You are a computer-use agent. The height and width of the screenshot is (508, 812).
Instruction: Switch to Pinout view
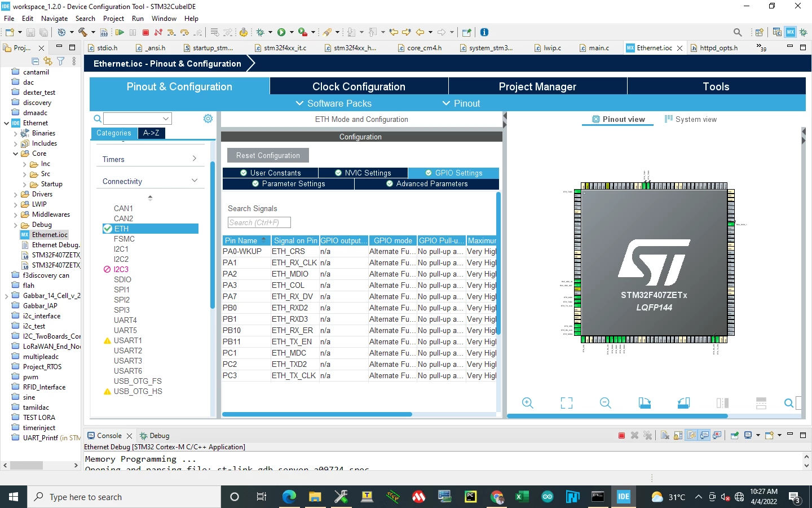(x=618, y=120)
